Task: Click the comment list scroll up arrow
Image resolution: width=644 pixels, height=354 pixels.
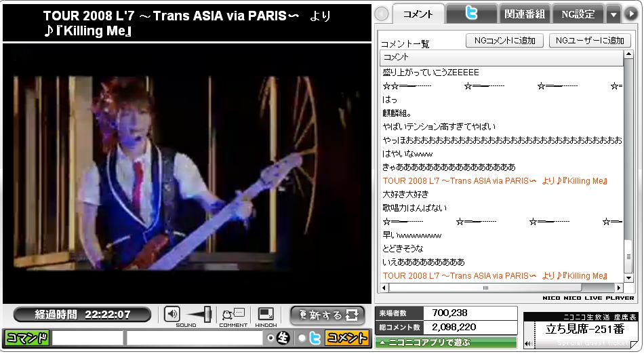Action: pos(628,54)
